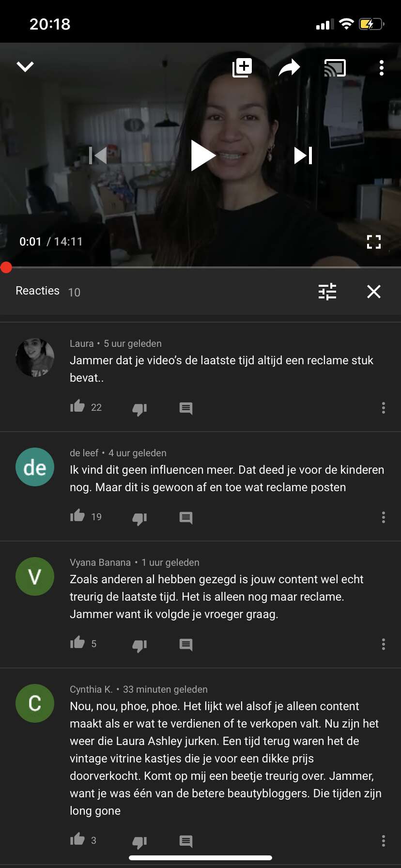The height and width of the screenshot is (868, 401).
Task: Open the video's three-dot options menu
Action: click(x=382, y=68)
